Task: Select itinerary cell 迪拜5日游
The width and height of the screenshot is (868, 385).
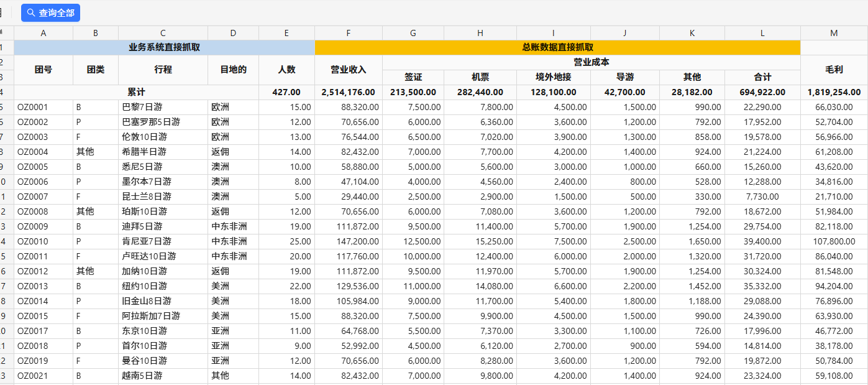Action: (x=163, y=226)
